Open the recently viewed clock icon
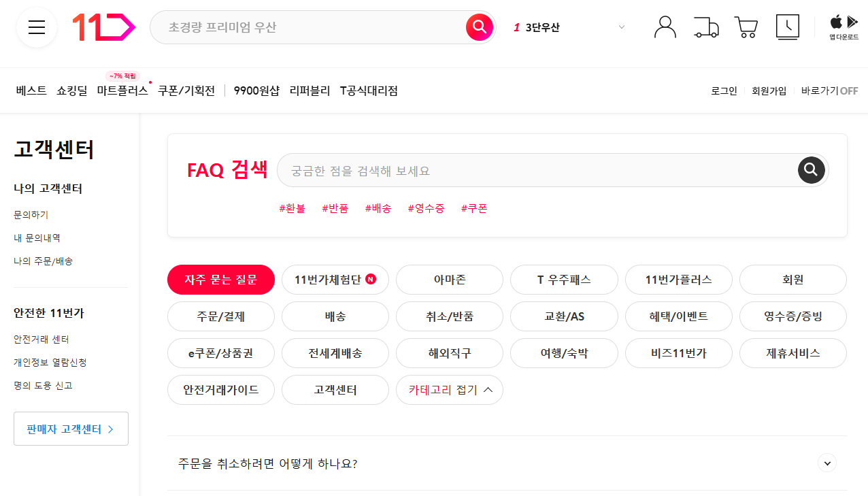The image size is (868, 496). pyautogui.click(x=788, y=27)
